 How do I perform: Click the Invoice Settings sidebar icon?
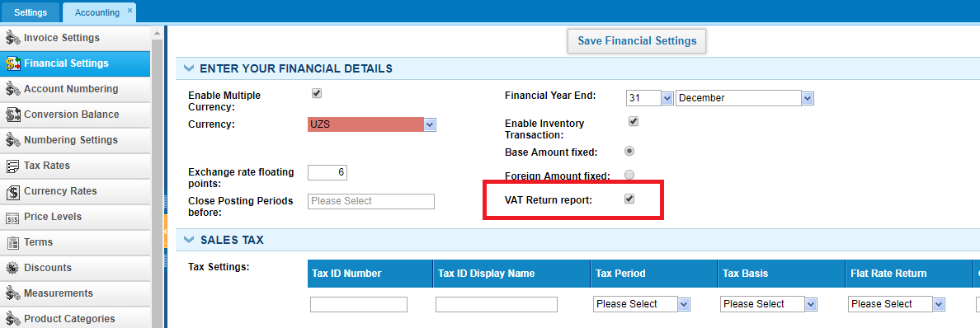point(12,38)
